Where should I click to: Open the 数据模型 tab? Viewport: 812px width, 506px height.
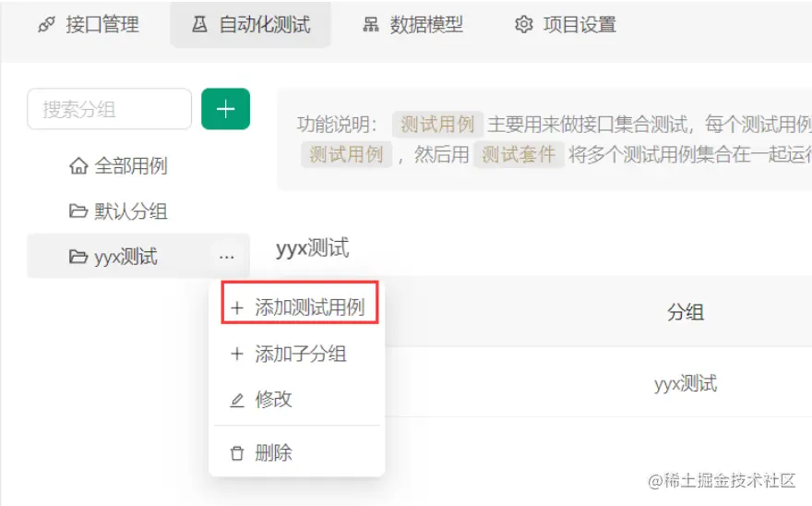[412, 24]
